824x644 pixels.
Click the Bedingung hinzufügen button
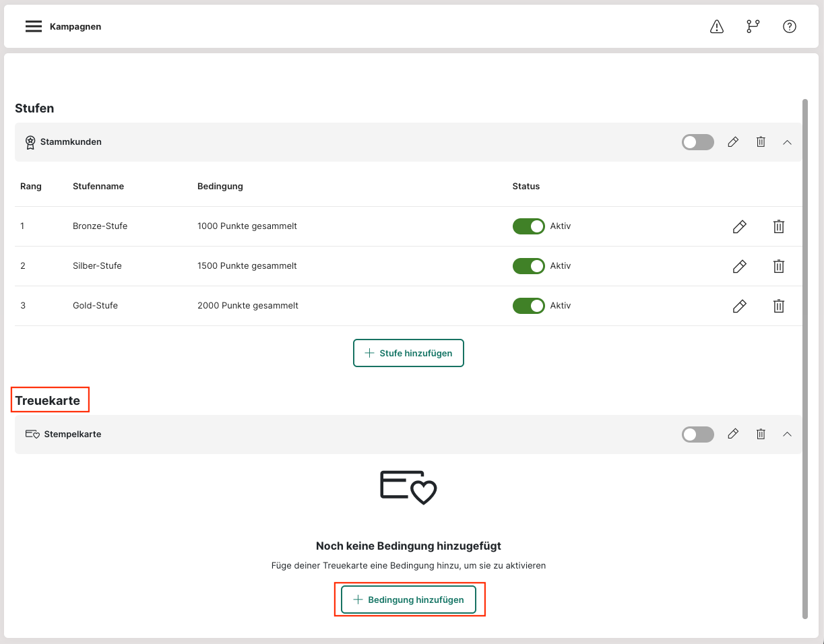click(x=408, y=600)
